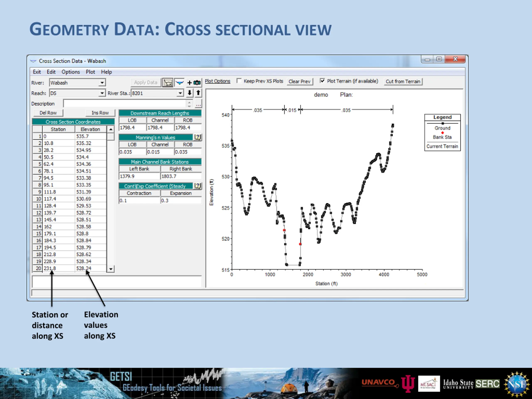Image resolution: width=532 pixels, height=399 pixels.
Task: Click row header number 20
Action: 38,268
